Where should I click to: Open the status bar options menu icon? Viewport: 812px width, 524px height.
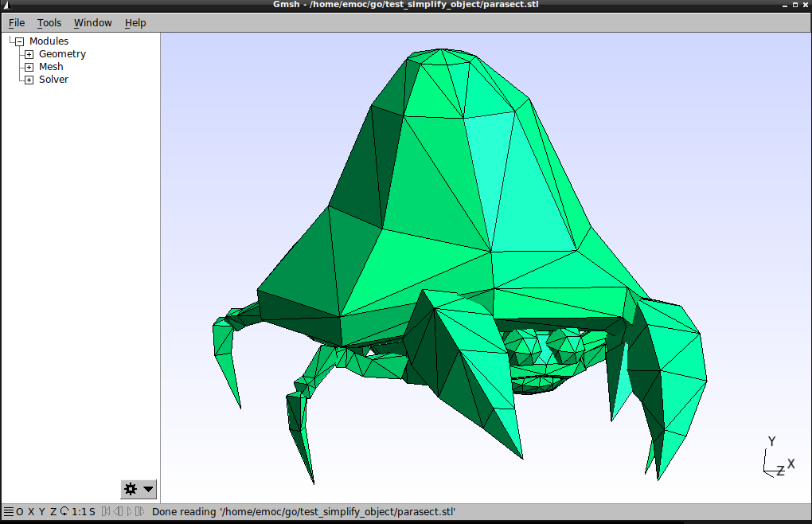pyautogui.click(x=8, y=511)
